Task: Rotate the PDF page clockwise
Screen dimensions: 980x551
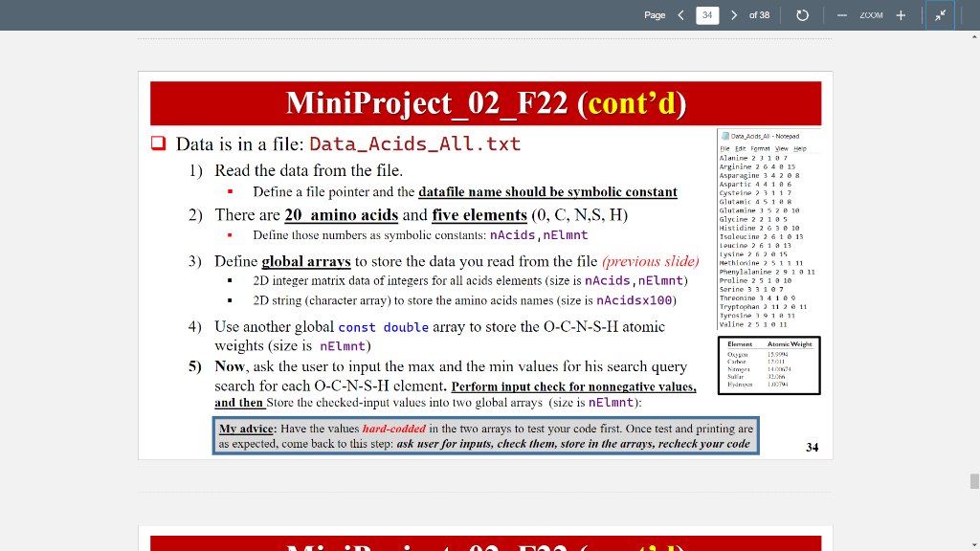Action: click(802, 13)
